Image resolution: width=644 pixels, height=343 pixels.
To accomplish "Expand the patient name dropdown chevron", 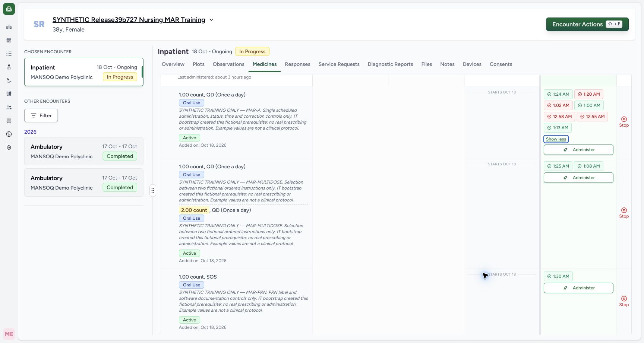I will (211, 20).
